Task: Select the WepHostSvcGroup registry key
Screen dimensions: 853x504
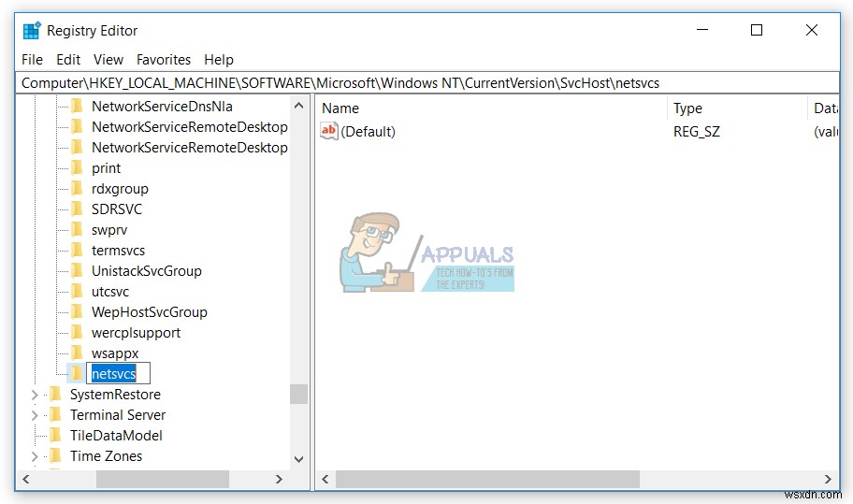Action: coord(149,312)
